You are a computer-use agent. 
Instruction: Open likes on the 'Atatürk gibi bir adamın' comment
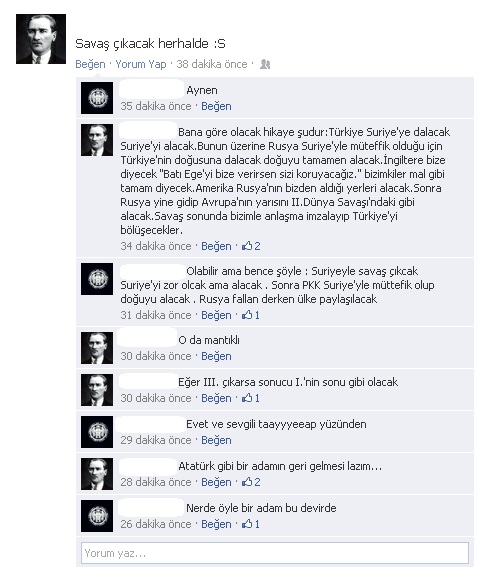click(x=251, y=482)
